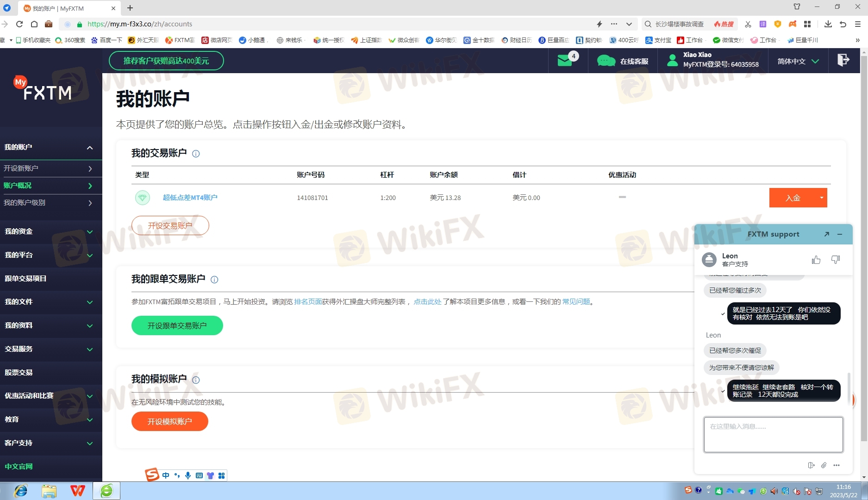
Task: Click the Xiao Xiao user profile icon
Action: click(x=672, y=60)
